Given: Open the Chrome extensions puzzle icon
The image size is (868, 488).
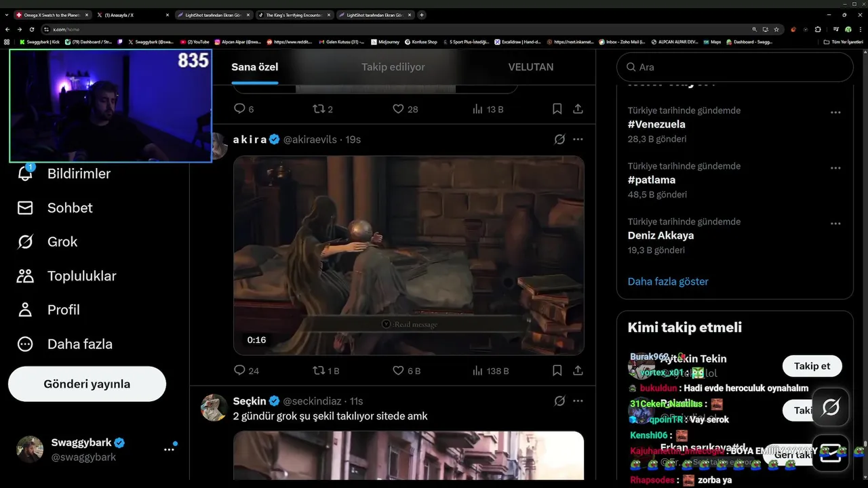Looking at the screenshot, I should 818,29.
